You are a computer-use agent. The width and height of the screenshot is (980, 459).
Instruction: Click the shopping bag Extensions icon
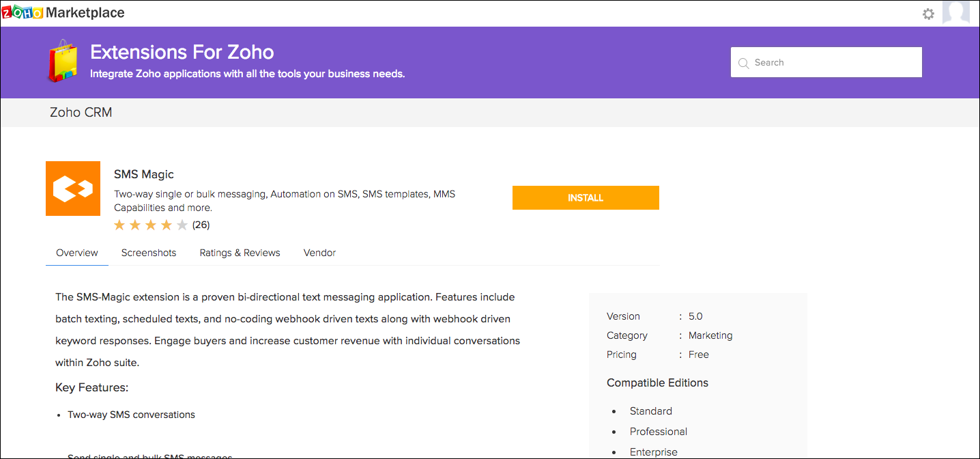click(63, 61)
